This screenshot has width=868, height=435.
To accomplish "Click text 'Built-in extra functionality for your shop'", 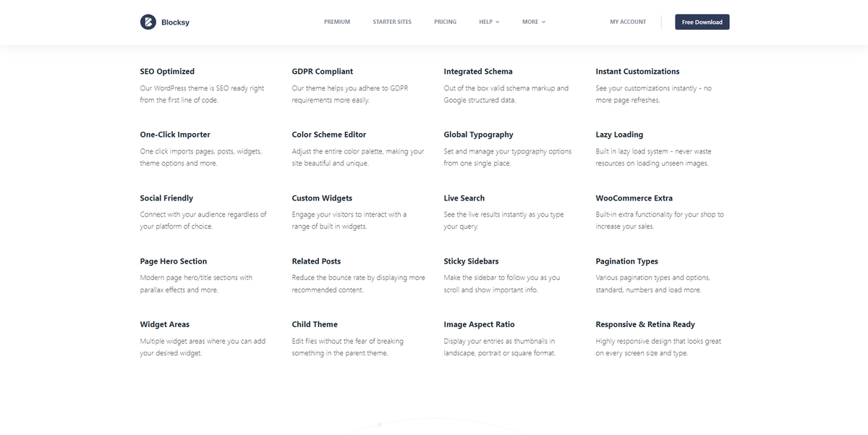I will coord(655,215).
